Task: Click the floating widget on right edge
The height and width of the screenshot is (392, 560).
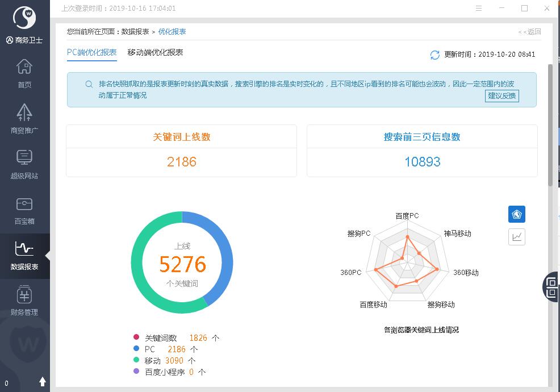Action: click(551, 286)
